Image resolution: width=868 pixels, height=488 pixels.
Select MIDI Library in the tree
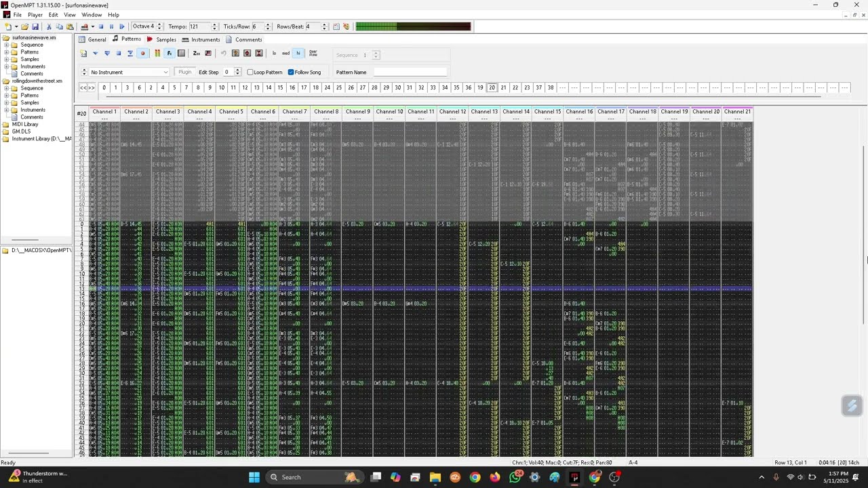click(25, 125)
